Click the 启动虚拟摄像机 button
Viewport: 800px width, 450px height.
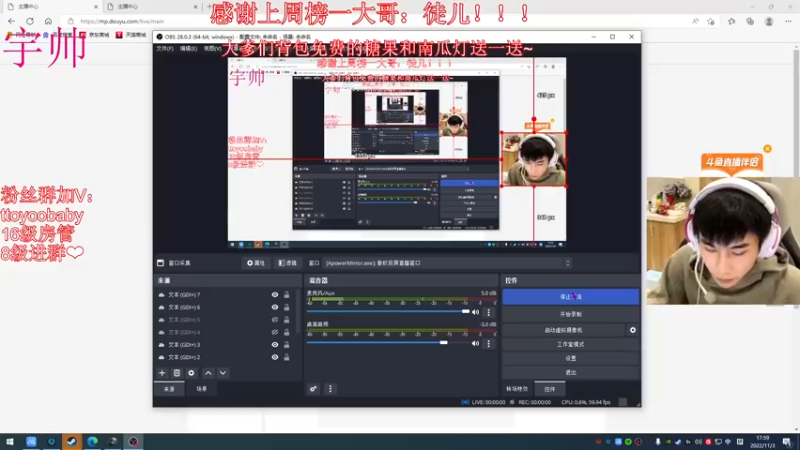(x=564, y=330)
